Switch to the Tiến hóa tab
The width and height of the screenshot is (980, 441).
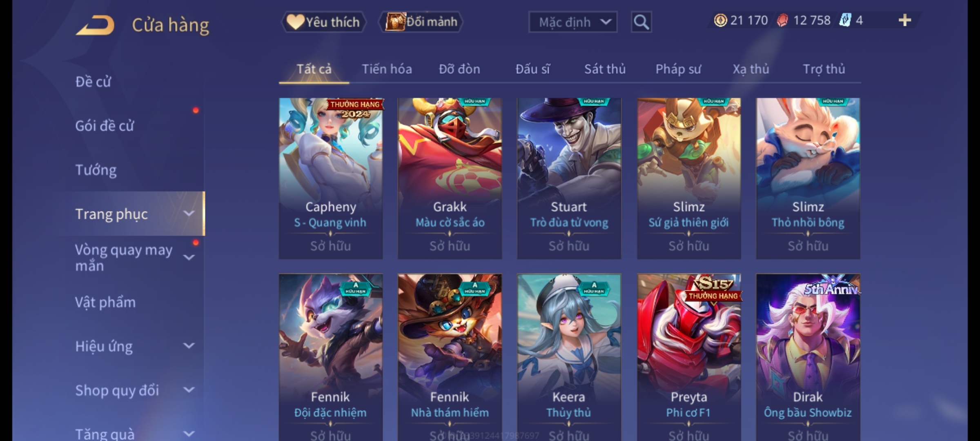point(387,69)
